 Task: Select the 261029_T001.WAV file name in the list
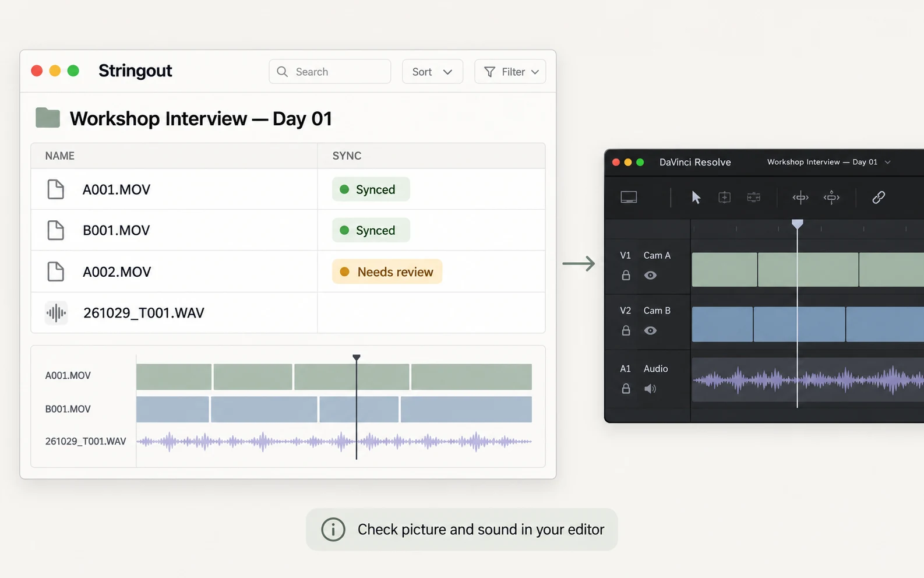144,313
